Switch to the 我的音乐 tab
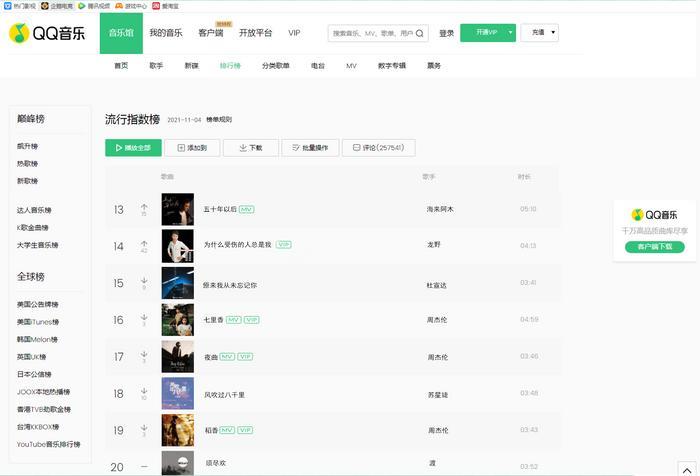700x476 pixels. (x=166, y=33)
